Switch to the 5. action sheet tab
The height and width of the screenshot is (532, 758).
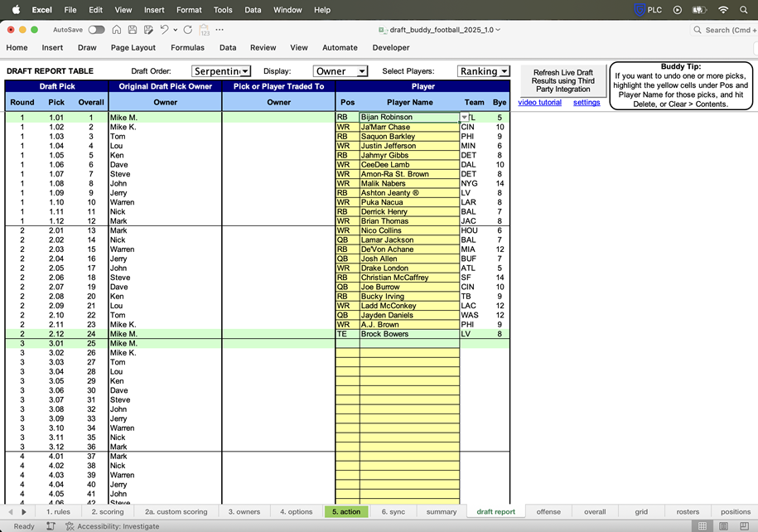click(x=346, y=511)
